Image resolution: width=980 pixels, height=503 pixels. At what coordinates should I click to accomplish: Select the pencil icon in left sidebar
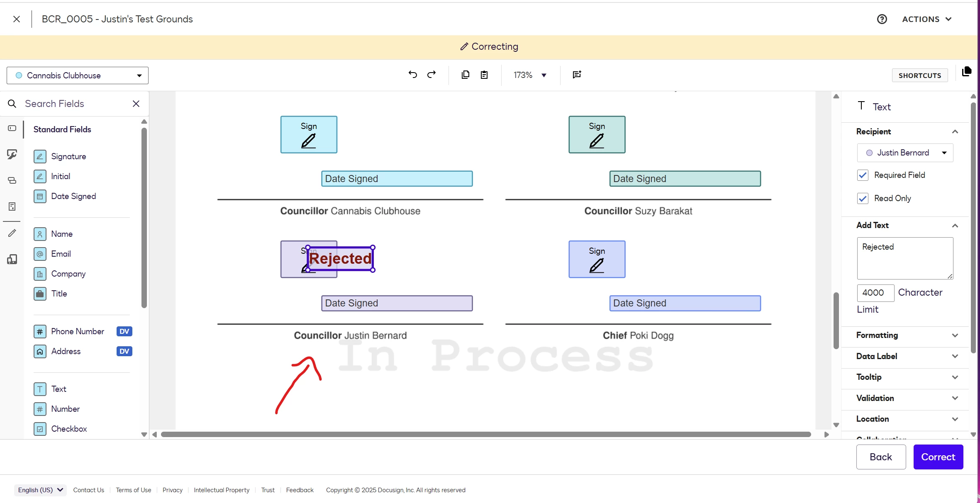12,233
